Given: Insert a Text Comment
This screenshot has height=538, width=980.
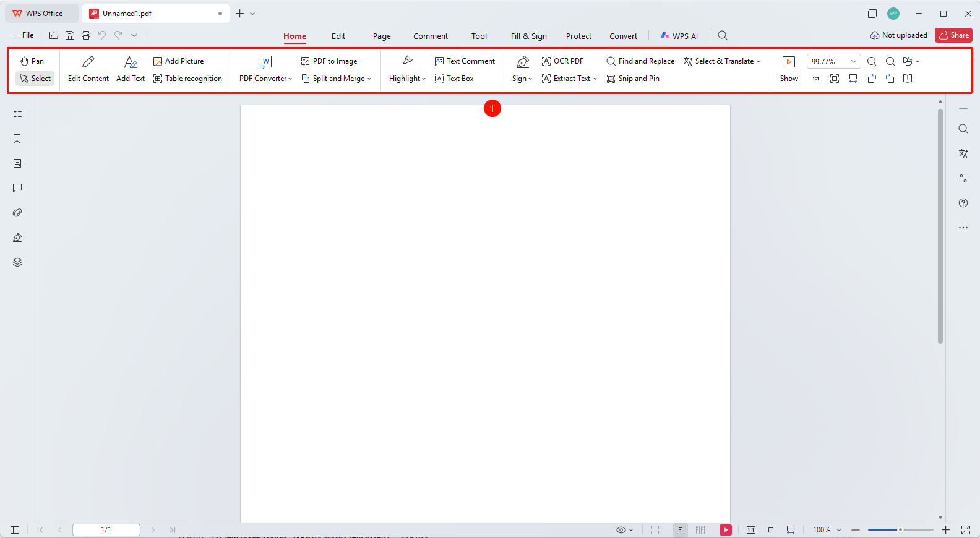Looking at the screenshot, I should point(465,61).
